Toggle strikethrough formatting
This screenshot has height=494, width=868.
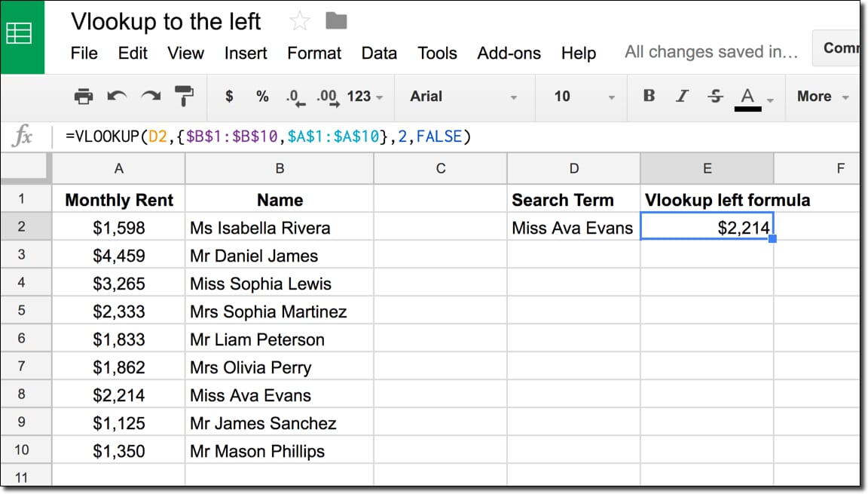pos(714,97)
